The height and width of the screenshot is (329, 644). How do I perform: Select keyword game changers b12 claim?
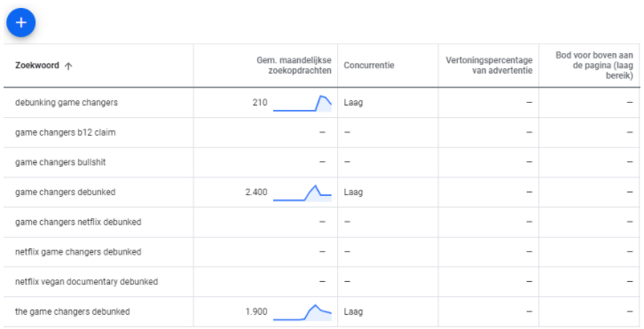pos(66,132)
